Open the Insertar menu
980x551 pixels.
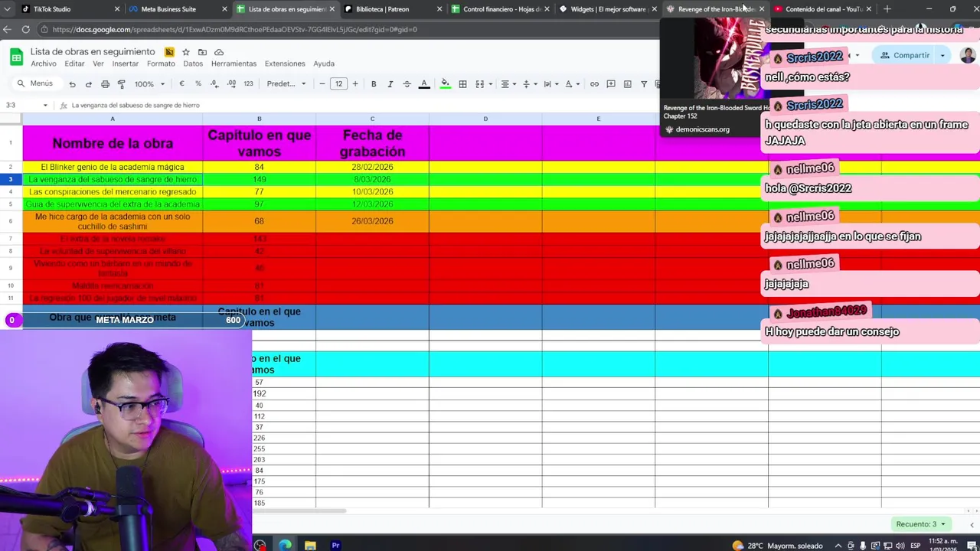tap(126, 64)
